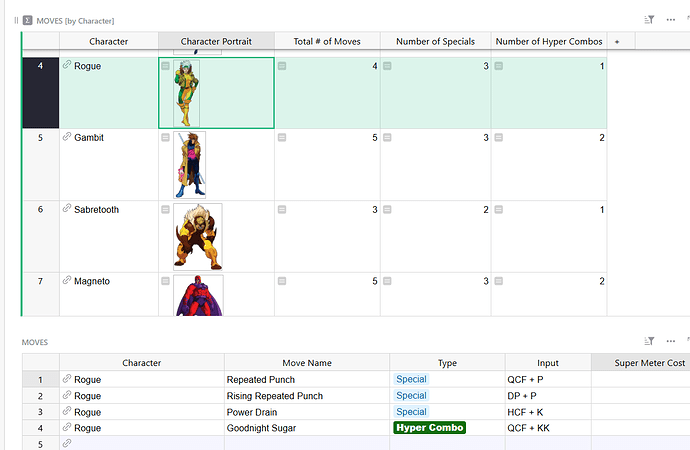Select row number 6 header for Sabretooth
The image size is (690, 450).
40,236
